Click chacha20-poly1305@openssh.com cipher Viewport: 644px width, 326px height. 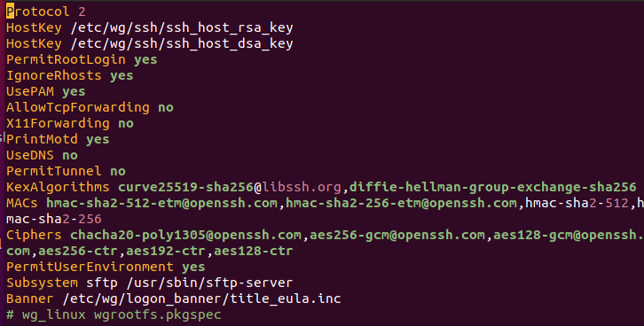(185, 235)
